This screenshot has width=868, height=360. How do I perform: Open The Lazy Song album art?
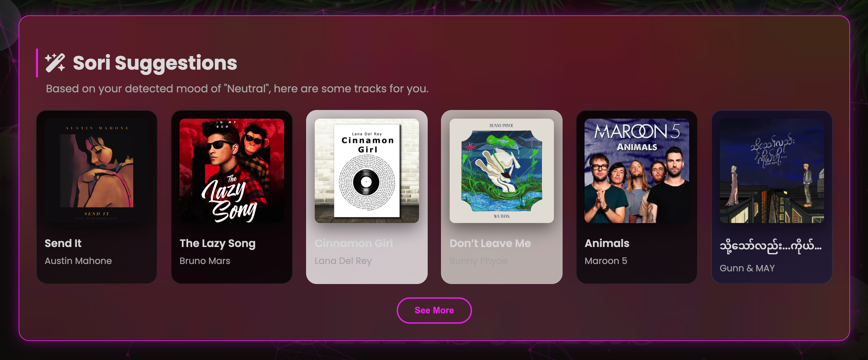click(232, 171)
